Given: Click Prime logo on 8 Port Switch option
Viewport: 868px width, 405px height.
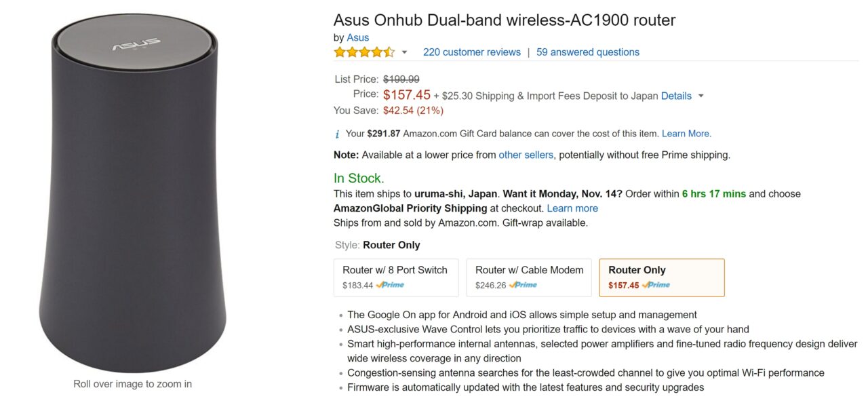Looking at the screenshot, I should pos(391,285).
